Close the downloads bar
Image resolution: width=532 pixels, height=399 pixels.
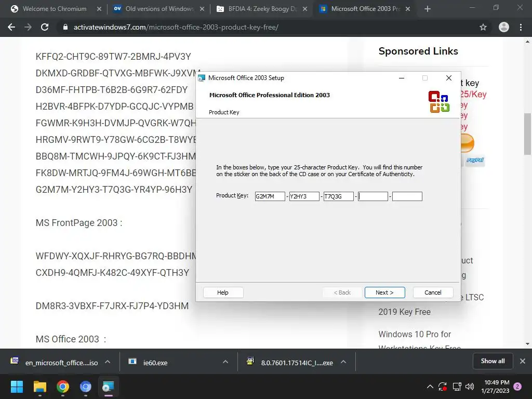(523, 361)
